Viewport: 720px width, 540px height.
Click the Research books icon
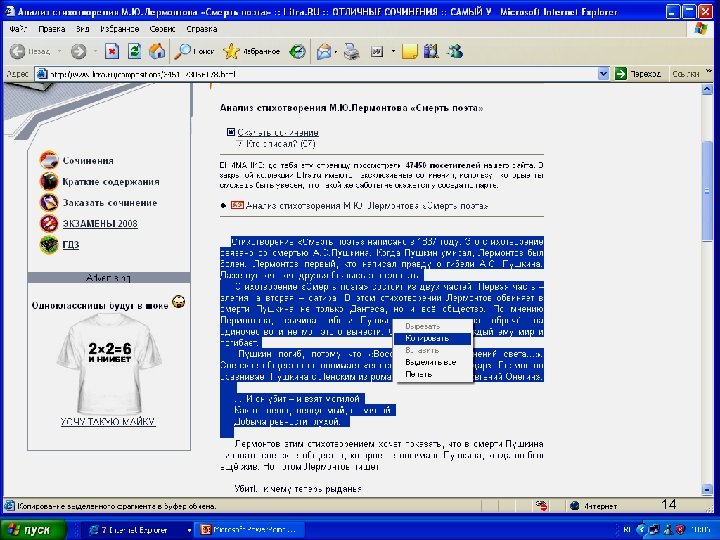[431, 51]
